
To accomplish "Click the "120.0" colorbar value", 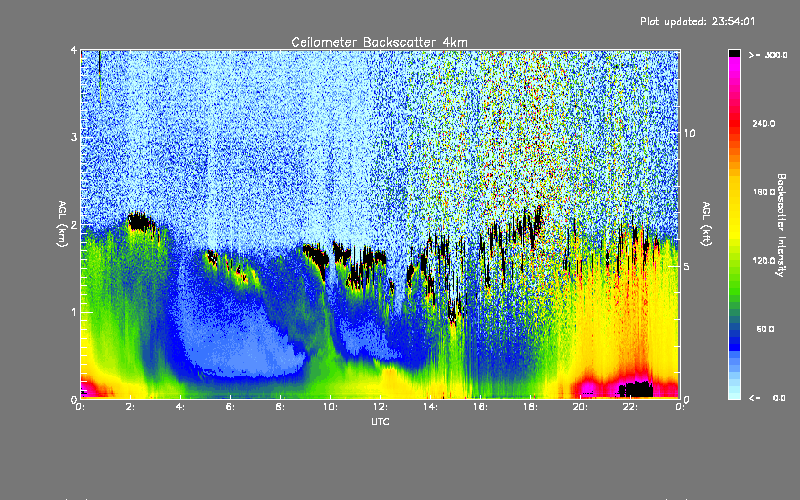I will tap(764, 260).
